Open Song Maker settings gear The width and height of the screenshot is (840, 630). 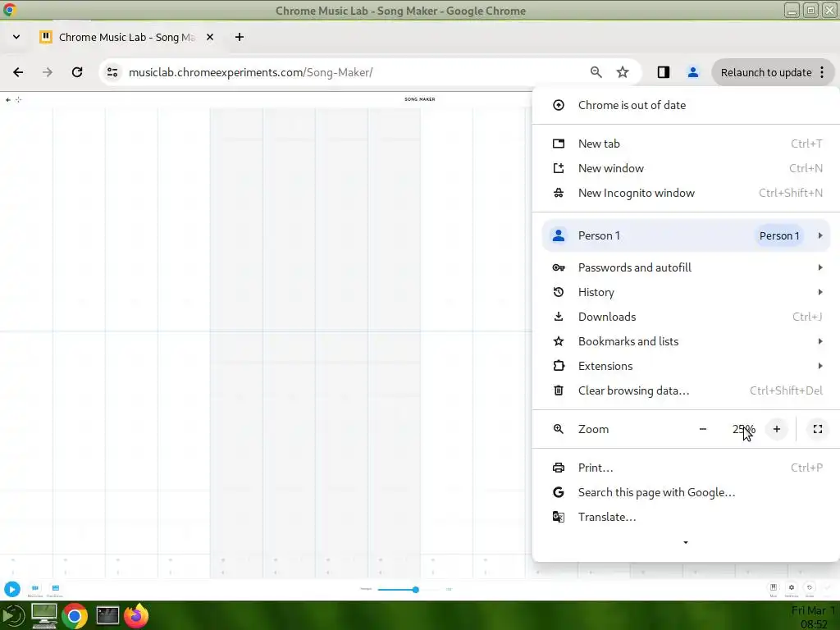pos(792,589)
